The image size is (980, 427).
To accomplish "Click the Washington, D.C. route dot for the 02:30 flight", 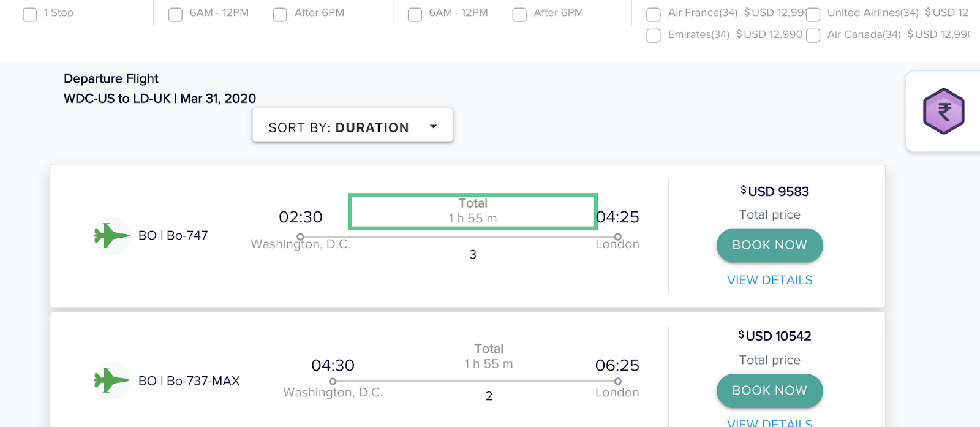I will [300, 236].
